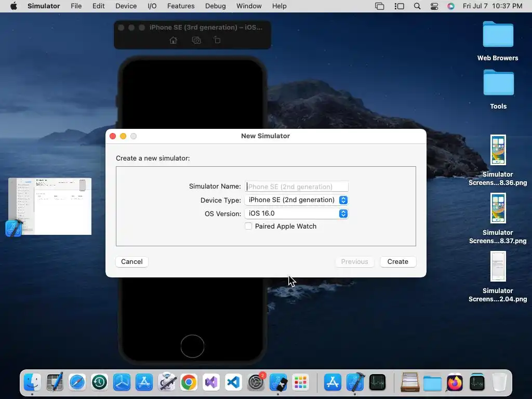
Task: Open the grid-and-pencil app in Dock
Action: [55, 382]
